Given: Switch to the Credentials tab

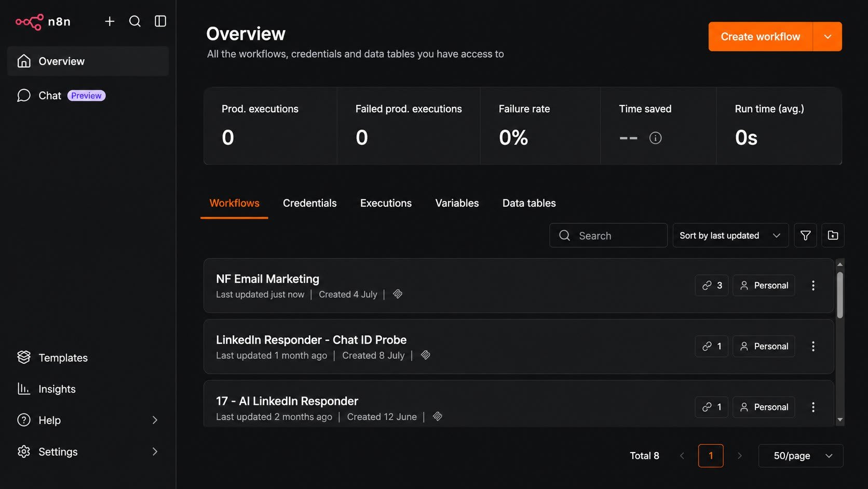Looking at the screenshot, I should click(310, 203).
